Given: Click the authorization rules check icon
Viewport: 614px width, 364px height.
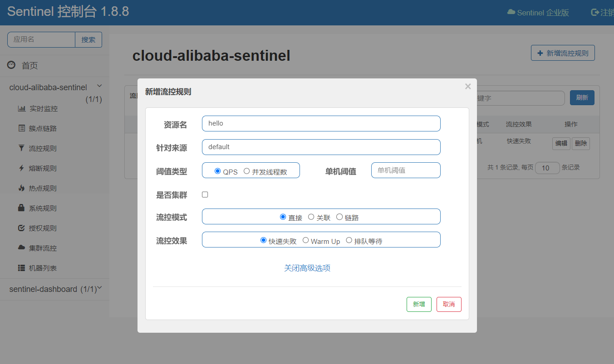Looking at the screenshot, I should [21, 228].
